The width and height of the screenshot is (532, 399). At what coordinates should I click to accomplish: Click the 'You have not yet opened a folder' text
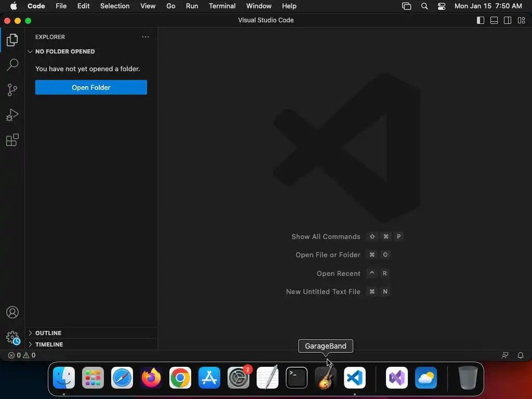[x=87, y=69]
